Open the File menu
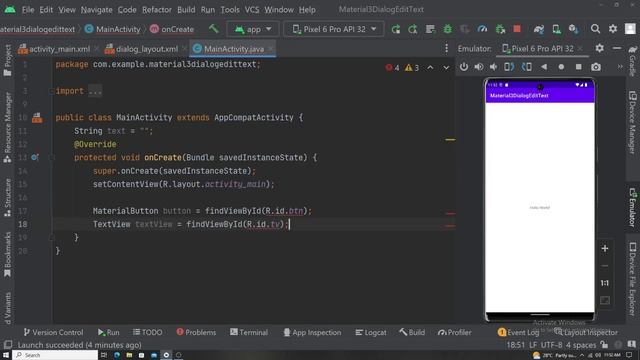The height and width of the screenshot is (360, 640). pyautogui.click(x=28, y=9)
